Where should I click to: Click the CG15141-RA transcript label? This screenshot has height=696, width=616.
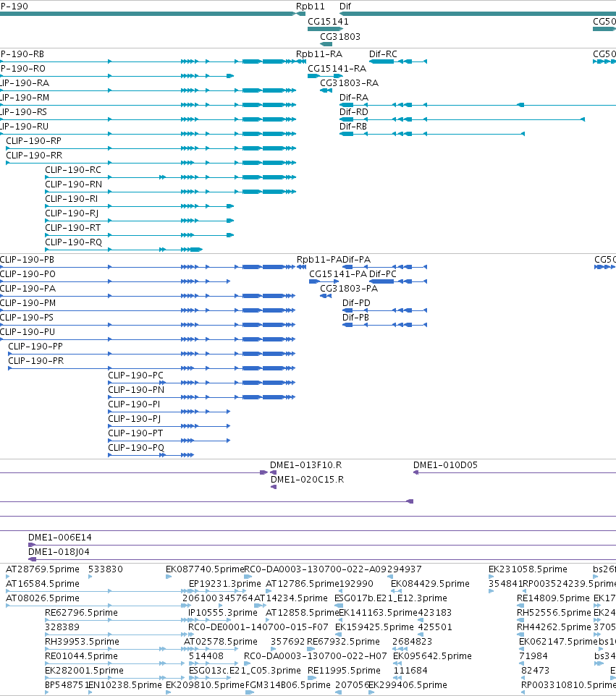pyautogui.click(x=337, y=68)
